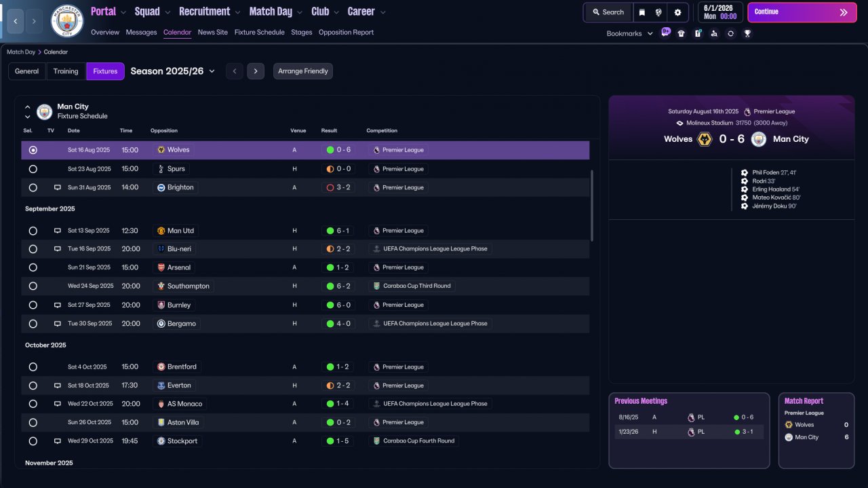The image size is (868, 488).
Task: Open previous meeting 1/23/26 row
Action: coord(689,432)
